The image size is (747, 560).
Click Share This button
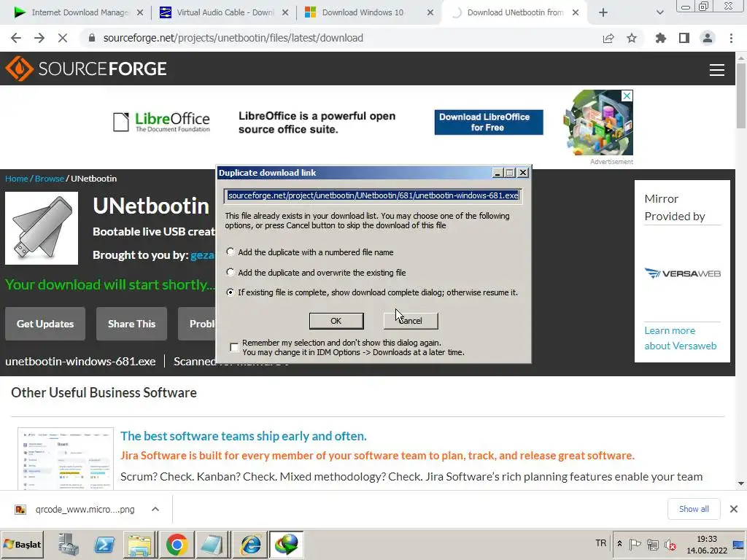click(131, 324)
